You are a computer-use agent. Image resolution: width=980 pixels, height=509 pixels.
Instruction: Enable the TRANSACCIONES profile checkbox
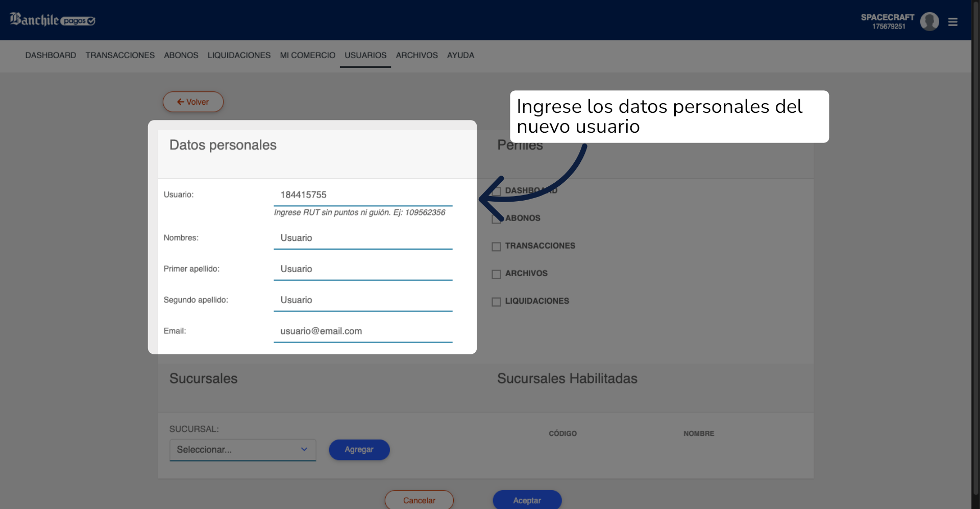point(496,247)
